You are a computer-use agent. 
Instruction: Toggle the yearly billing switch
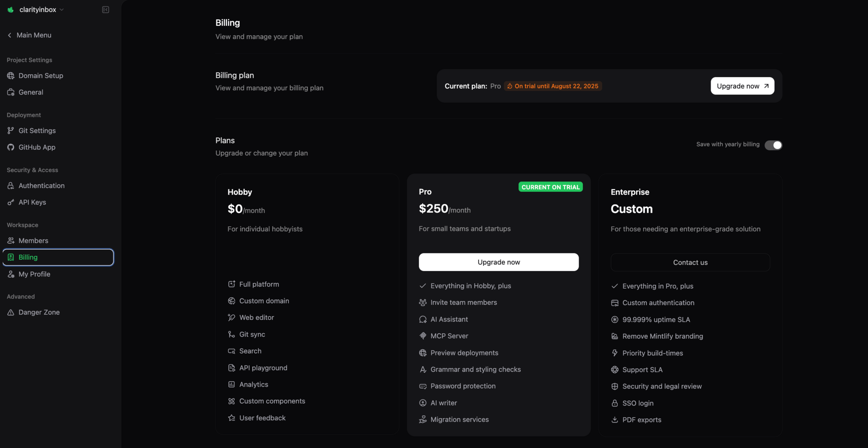click(x=773, y=145)
